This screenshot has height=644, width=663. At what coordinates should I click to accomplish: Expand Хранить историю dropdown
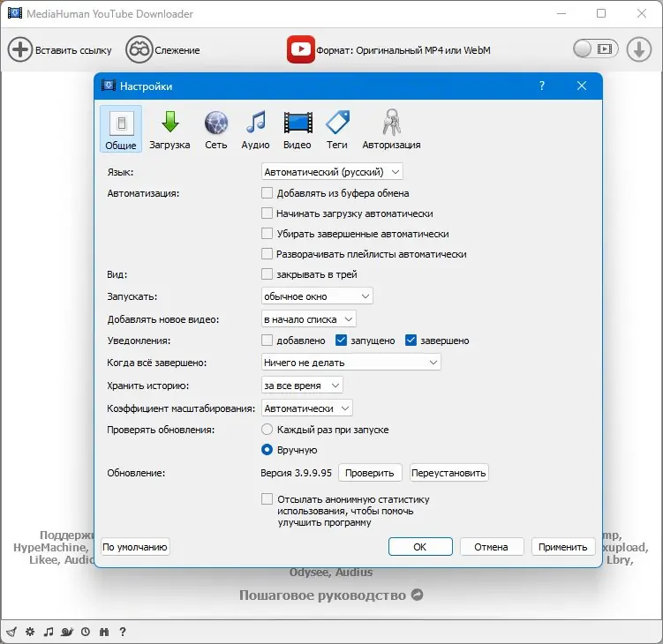click(302, 386)
